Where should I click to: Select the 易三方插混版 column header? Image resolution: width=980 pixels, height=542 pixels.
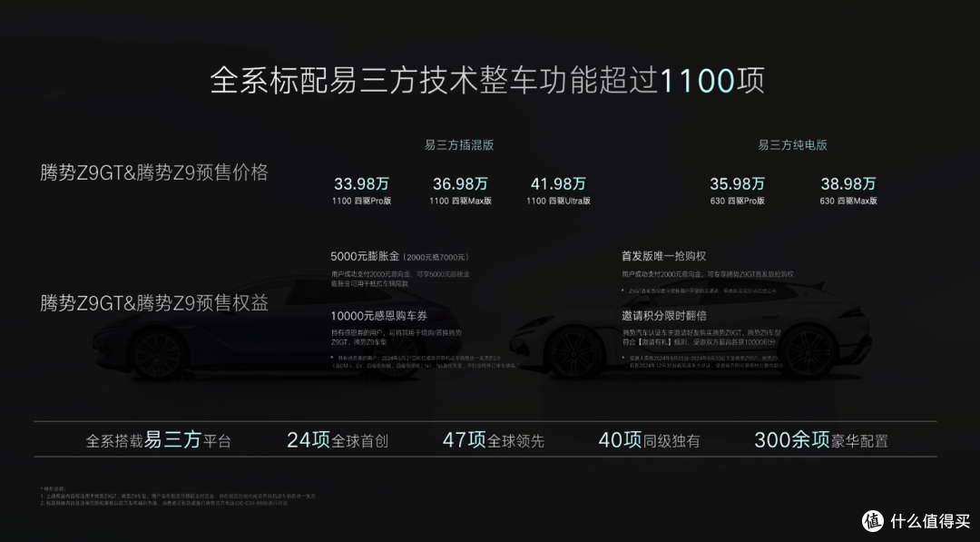coord(456,143)
